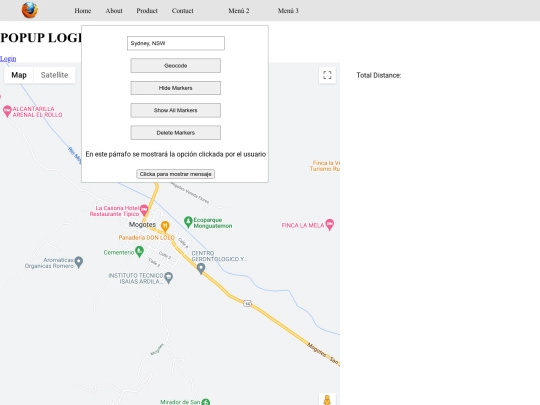This screenshot has width=540, height=405.
Task: Focus the Sydney, NSW address input field
Action: [176, 43]
